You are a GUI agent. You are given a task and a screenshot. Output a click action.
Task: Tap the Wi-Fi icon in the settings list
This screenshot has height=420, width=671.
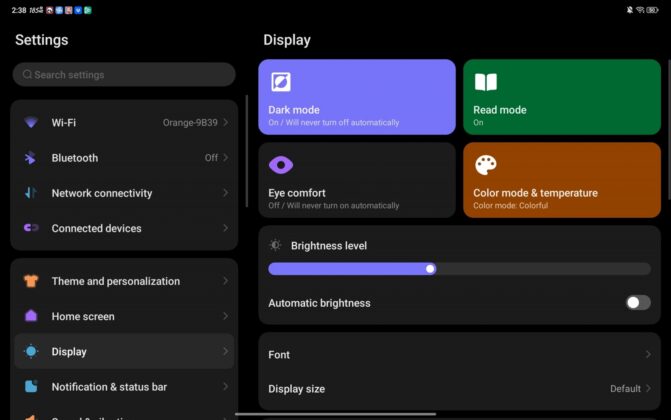click(x=31, y=122)
